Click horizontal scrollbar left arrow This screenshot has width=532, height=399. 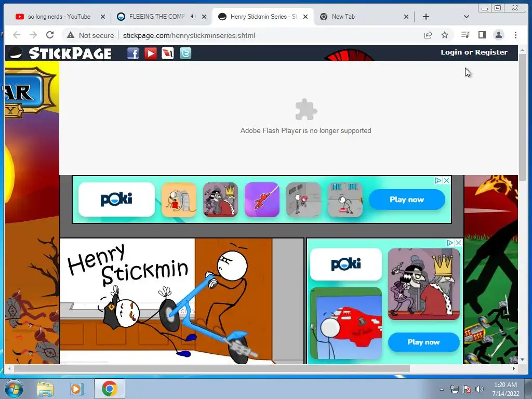[x=9, y=368]
